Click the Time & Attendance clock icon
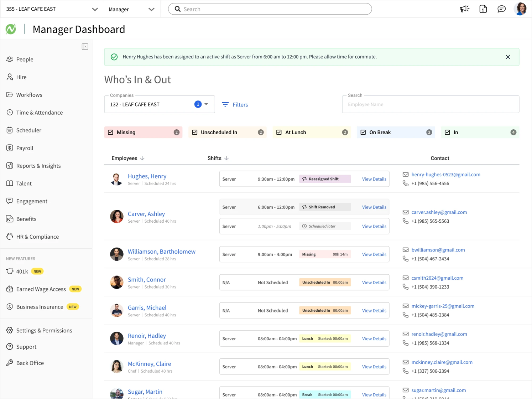The height and width of the screenshot is (399, 532). click(10, 113)
